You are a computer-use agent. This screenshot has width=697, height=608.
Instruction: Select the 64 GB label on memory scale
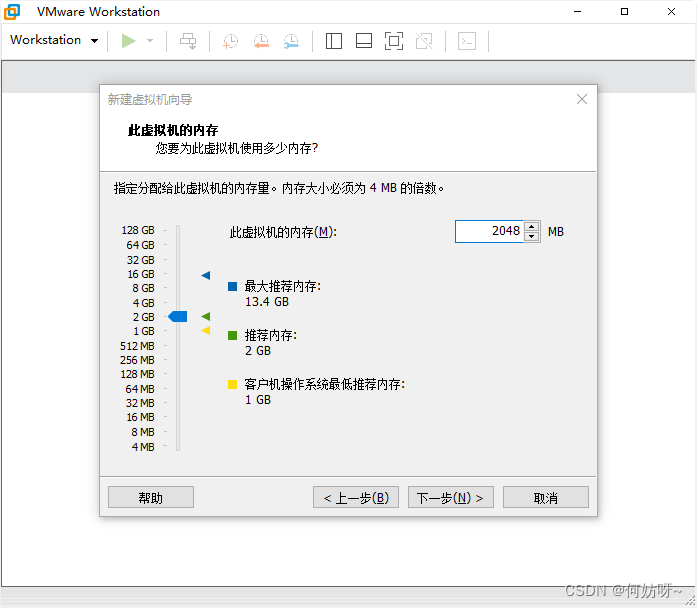point(140,245)
